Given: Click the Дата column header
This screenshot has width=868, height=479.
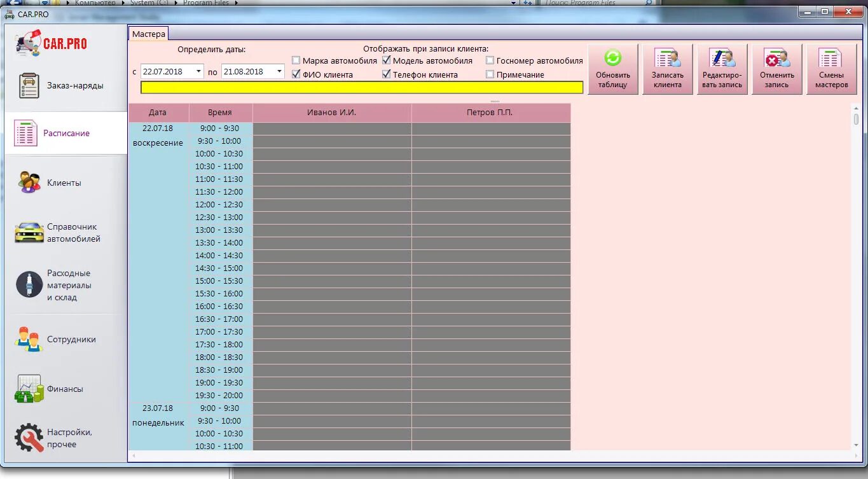Looking at the screenshot, I should pos(158,113).
